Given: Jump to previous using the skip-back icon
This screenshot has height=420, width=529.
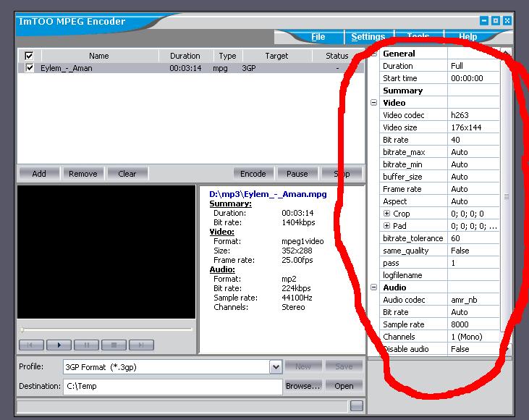Looking at the screenshot, I should (x=31, y=345).
